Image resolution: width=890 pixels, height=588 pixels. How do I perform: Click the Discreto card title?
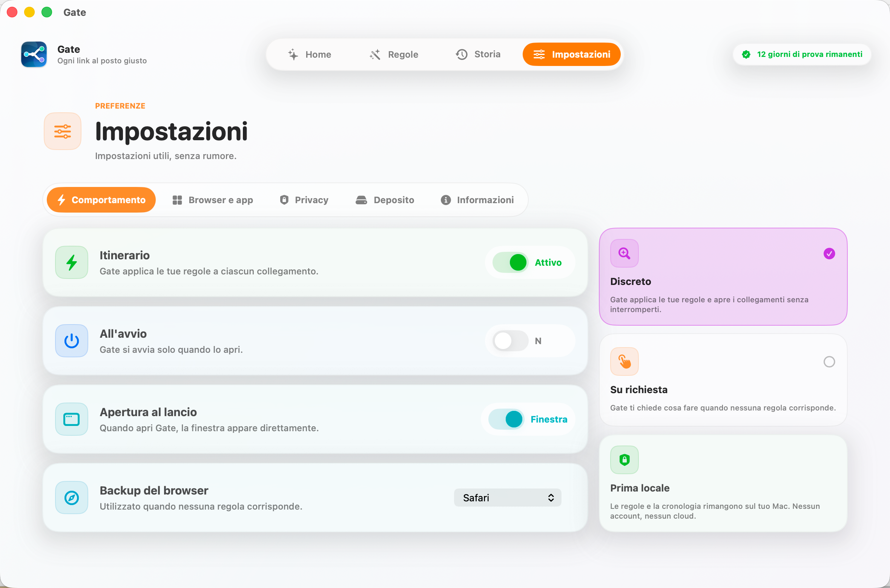point(631,282)
